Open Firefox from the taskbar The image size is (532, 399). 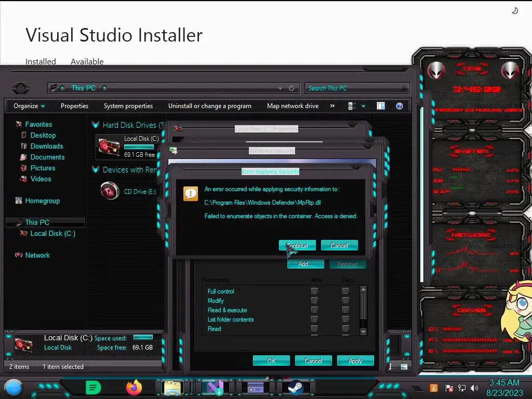point(134,388)
